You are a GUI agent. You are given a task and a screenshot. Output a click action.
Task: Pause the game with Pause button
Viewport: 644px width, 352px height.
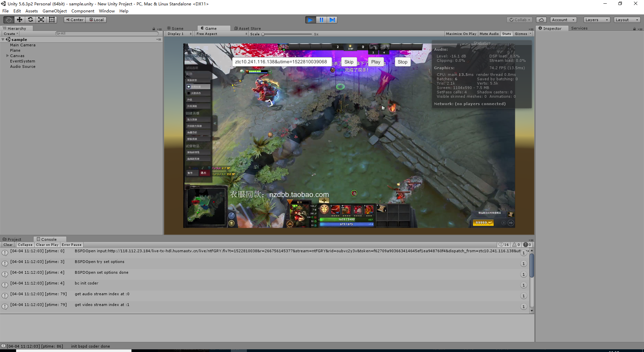pos(321,20)
